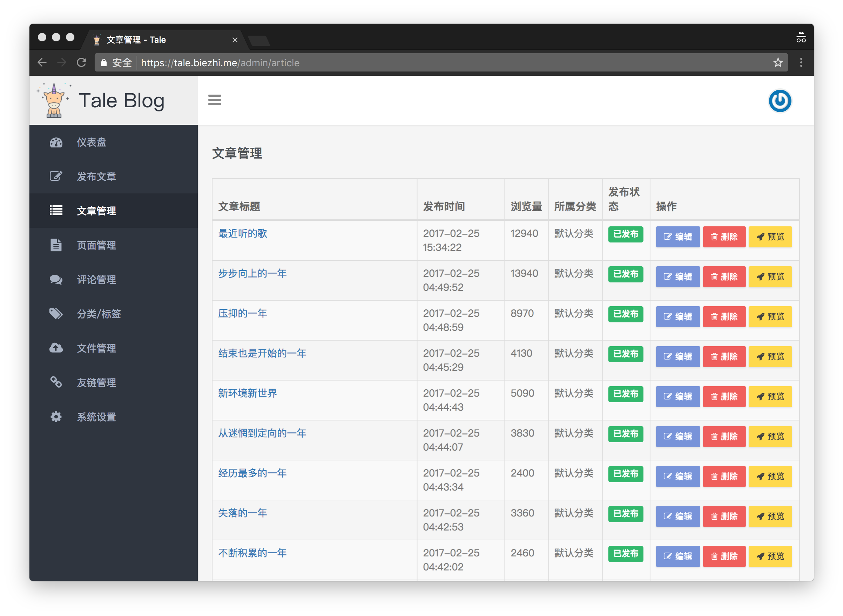The height and width of the screenshot is (616, 843).
Task: Open Chrome's three-dot menu
Action: click(x=801, y=63)
